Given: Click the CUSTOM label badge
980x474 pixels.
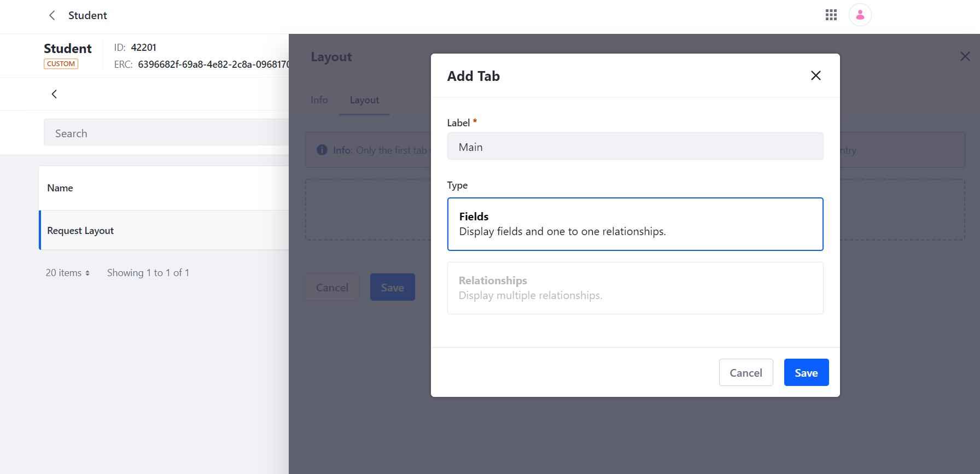Looking at the screenshot, I should 61,64.
